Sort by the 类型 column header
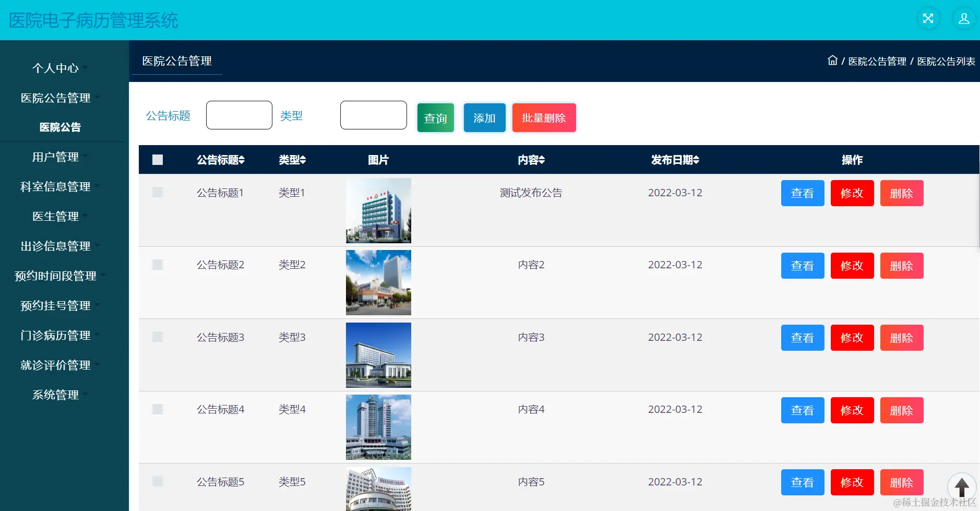This screenshot has width=980, height=511. (292, 160)
